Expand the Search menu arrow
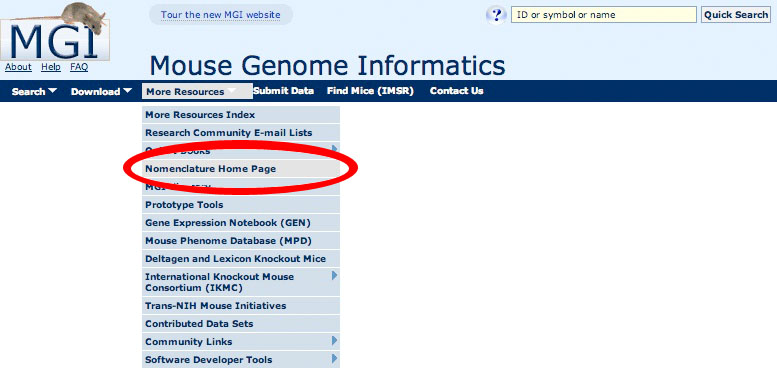The height and width of the screenshot is (371, 777). click(x=53, y=91)
